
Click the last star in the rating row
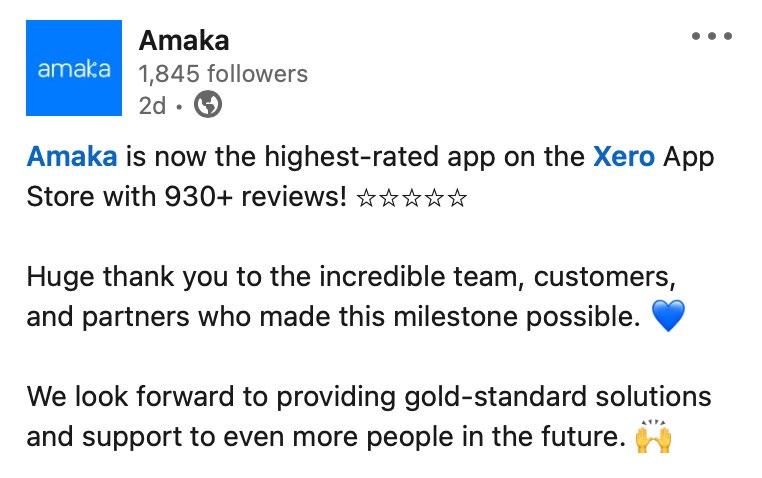click(457, 197)
